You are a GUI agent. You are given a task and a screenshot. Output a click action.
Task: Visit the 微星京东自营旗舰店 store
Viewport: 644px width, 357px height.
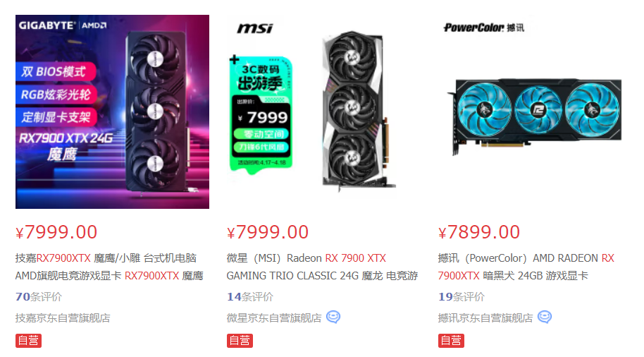[x=274, y=318]
